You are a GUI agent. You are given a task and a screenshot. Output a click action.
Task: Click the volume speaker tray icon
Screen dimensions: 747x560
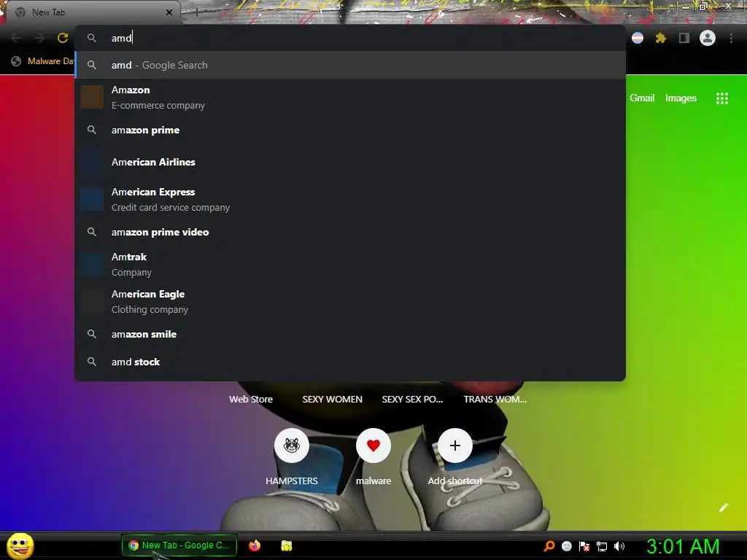(619, 546)
